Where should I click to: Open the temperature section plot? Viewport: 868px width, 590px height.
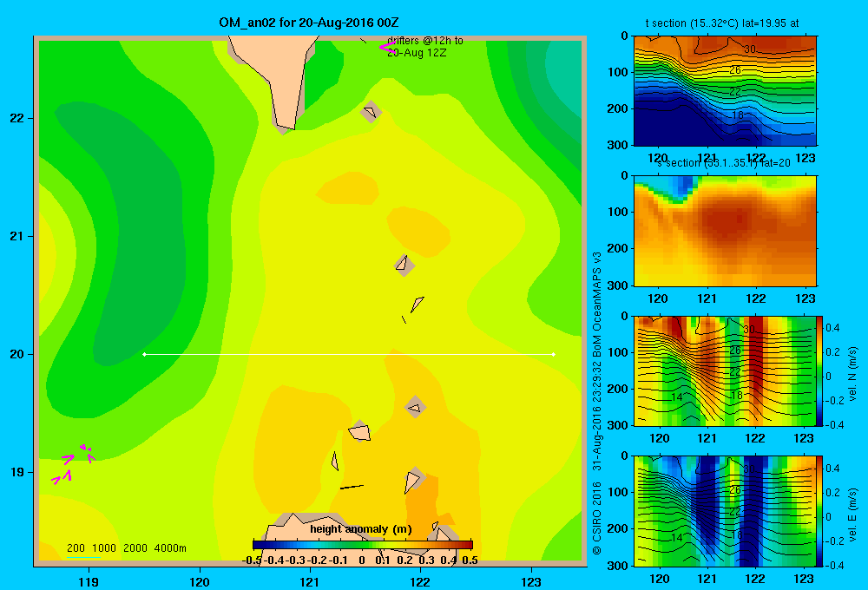(x=725, y=91)
